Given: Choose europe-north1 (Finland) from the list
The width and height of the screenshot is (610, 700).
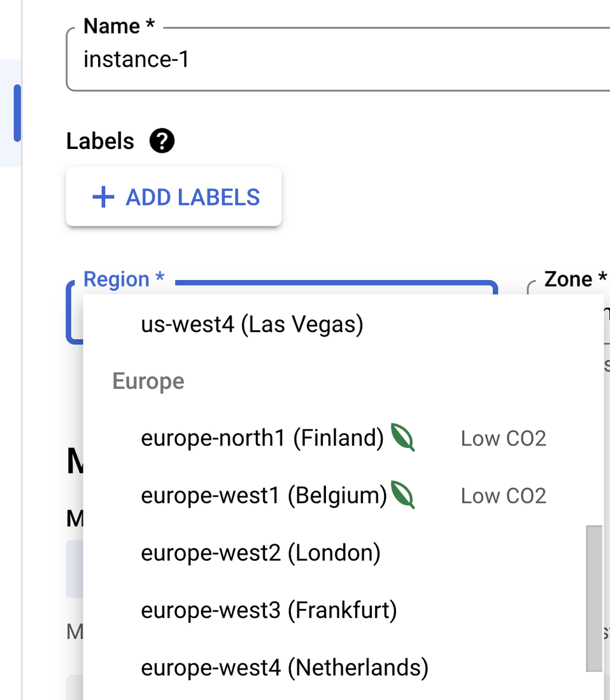Looking at the screenshot, I should click(x=262, y=438).
